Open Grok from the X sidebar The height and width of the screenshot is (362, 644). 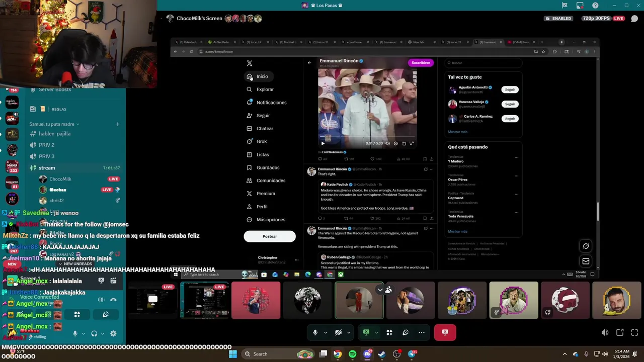coord(257,141)
